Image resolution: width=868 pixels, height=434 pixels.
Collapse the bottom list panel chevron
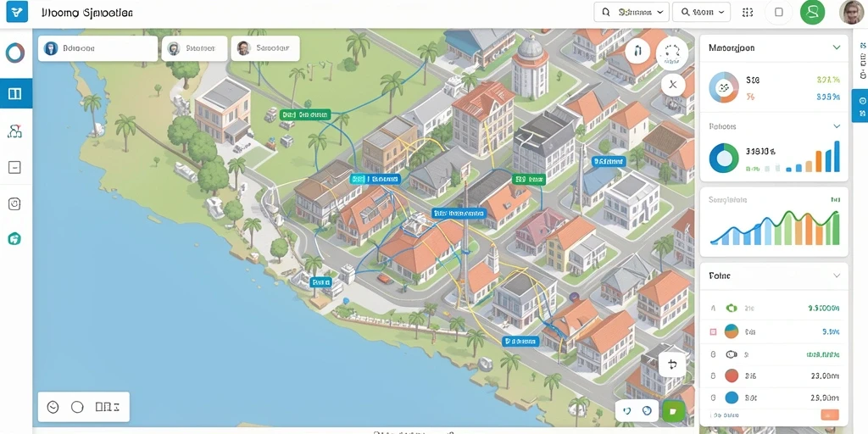tap(837, 275)
